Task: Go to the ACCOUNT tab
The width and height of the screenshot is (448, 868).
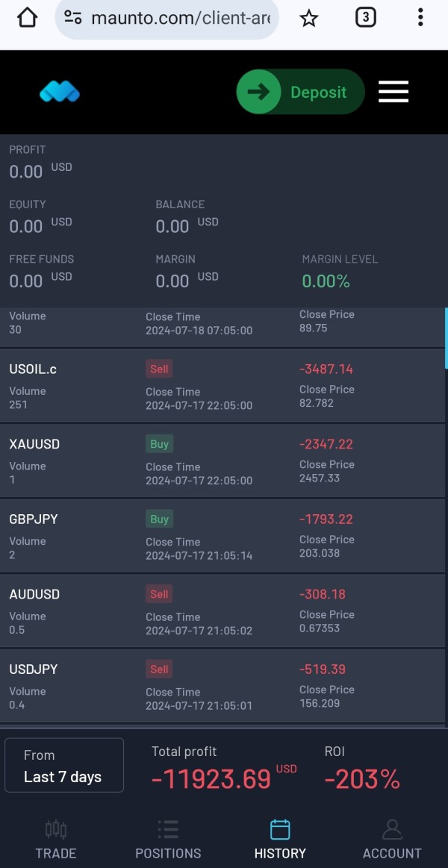Action: pos(392,839)
